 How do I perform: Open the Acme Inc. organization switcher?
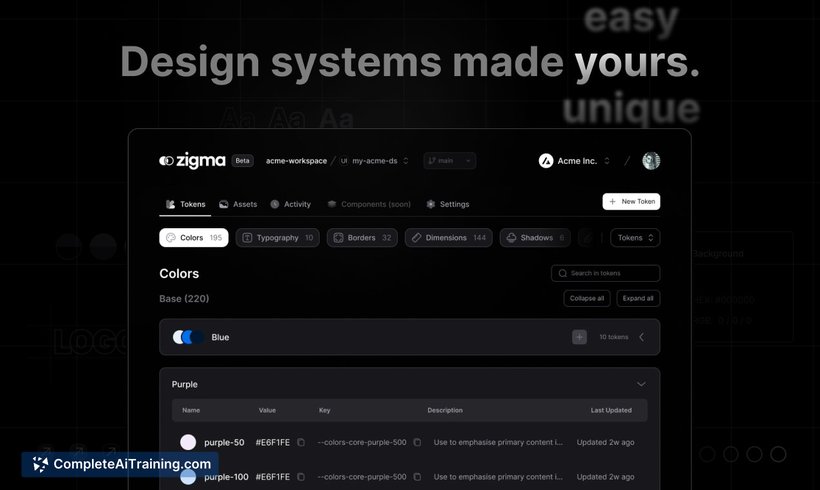tap(574, 161)
